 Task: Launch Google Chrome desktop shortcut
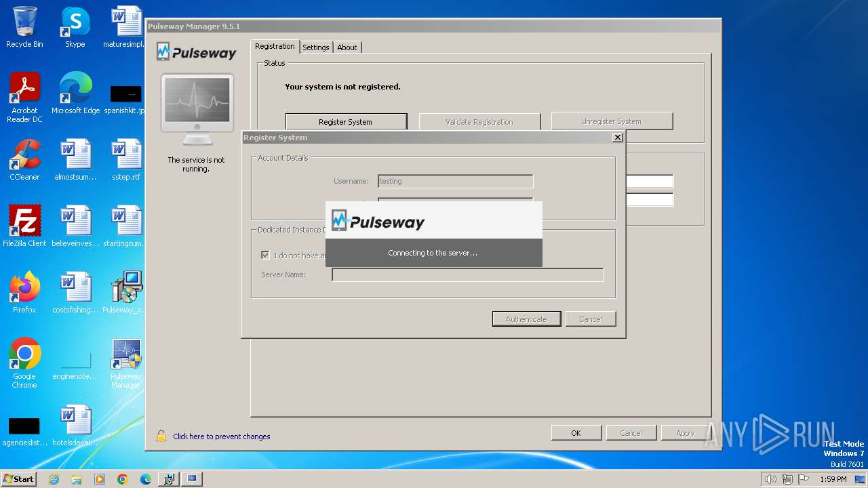[24, 363]
